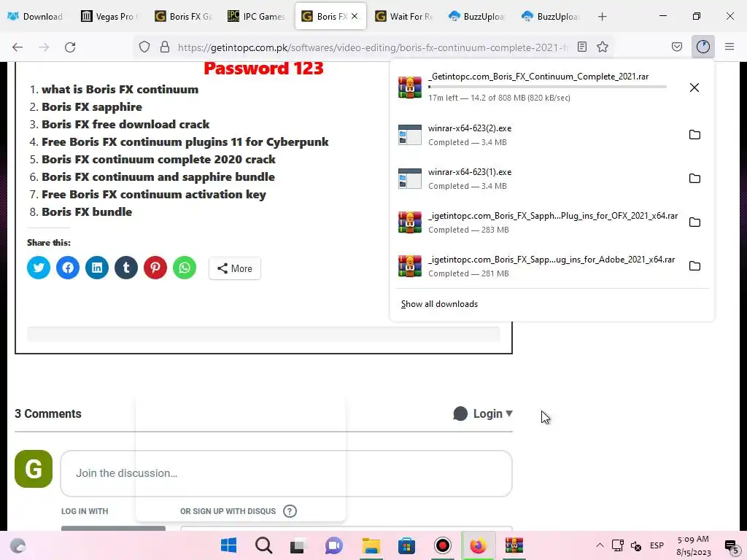Toggle the downloads panel toolbar button

click(703, 47)
